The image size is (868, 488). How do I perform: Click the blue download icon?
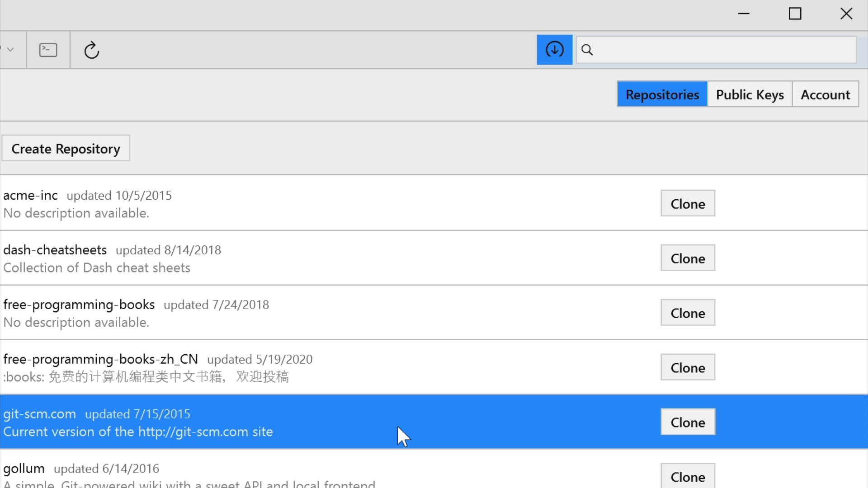554,50
